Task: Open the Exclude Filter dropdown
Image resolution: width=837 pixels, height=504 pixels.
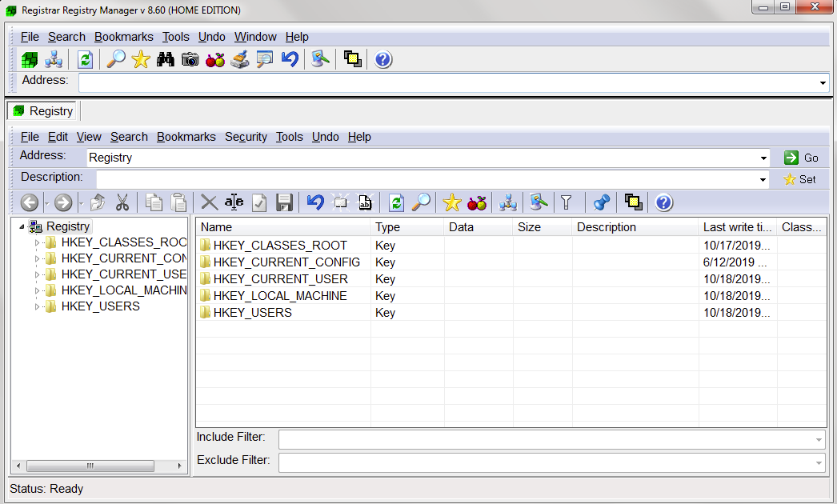Action: tap(819, 463)
